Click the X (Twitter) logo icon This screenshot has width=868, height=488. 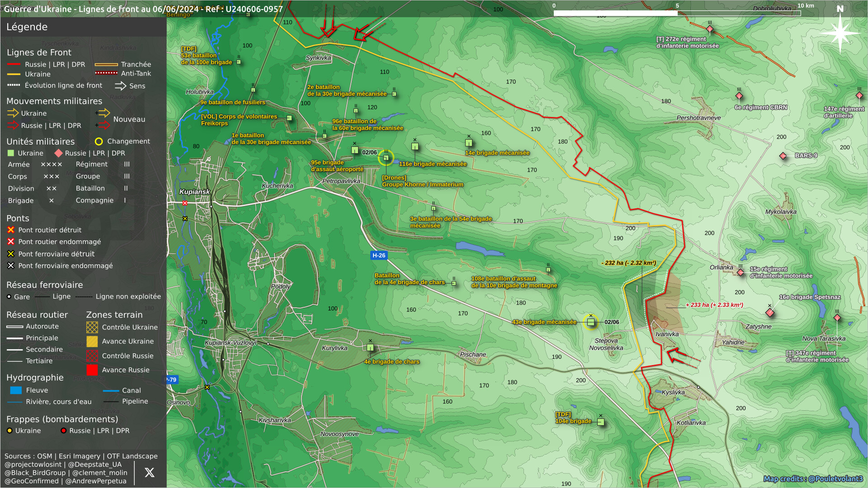click(149, 473)
